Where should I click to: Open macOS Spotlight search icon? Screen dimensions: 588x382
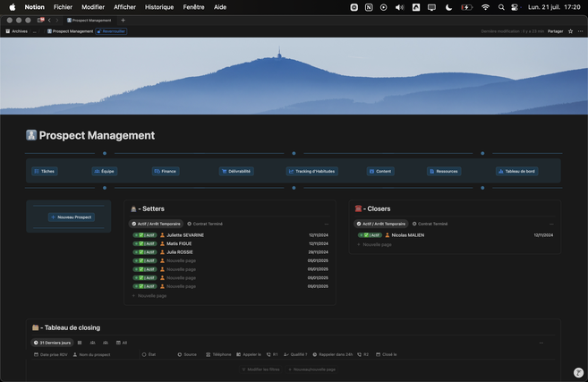(x=500, y=7)
